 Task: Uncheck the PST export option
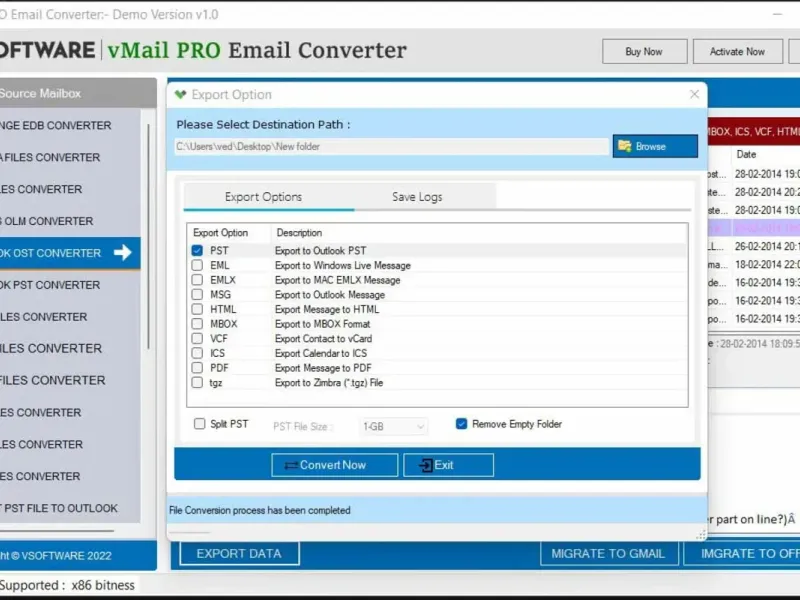pos(197,251)
